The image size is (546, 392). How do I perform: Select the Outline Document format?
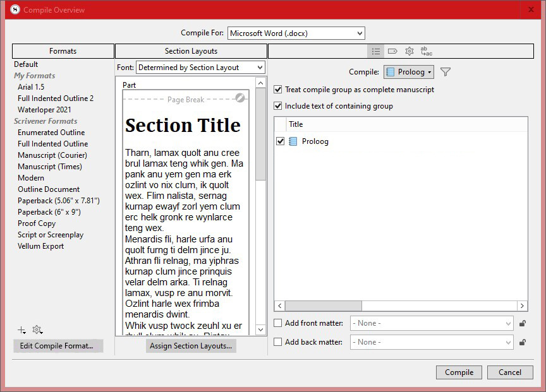pos(49,189)
